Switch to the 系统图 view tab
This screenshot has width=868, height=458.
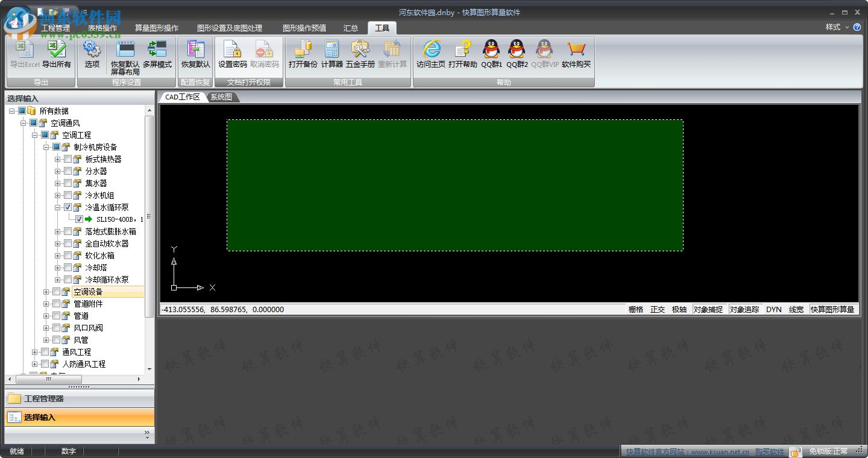[221, 97]
